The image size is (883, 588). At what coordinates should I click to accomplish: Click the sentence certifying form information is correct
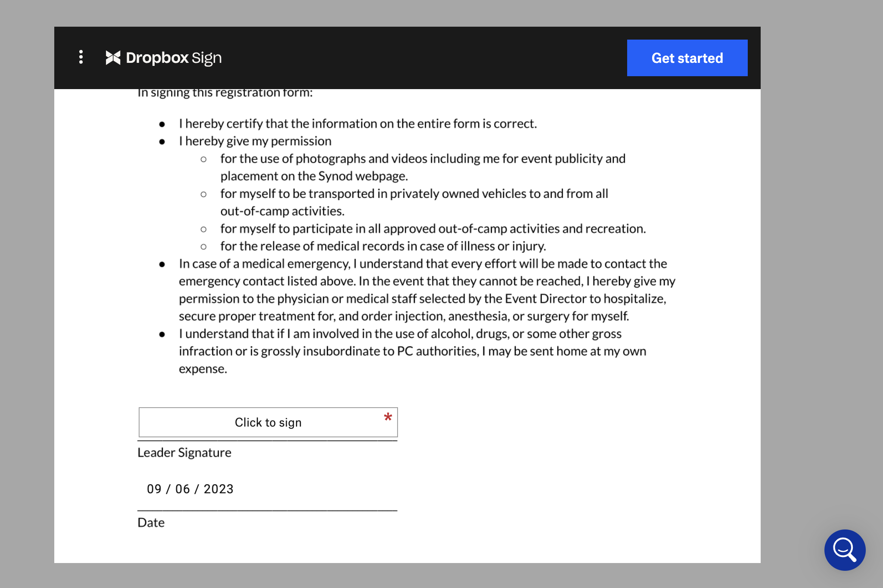click(x=358, y=124)
